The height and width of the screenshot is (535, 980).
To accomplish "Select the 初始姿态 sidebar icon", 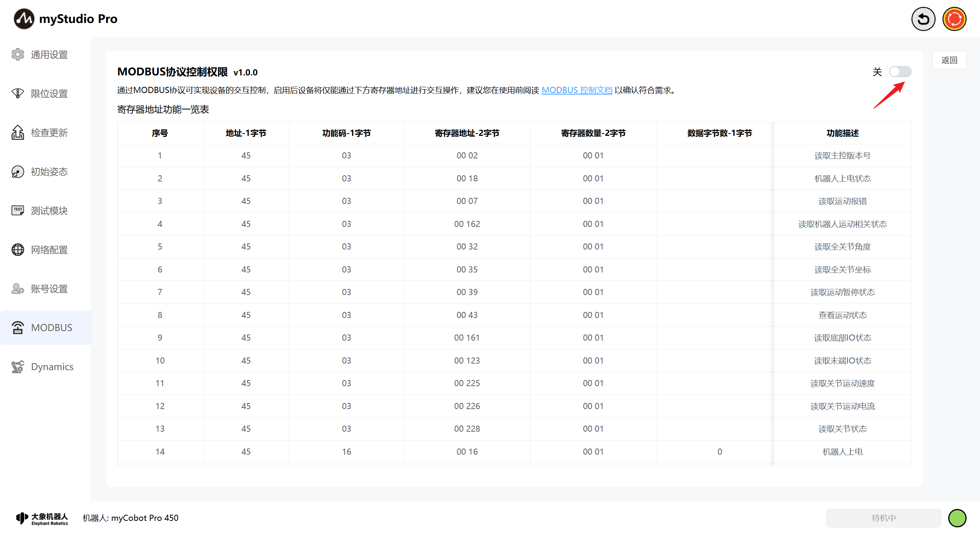I will coord(18,172).
